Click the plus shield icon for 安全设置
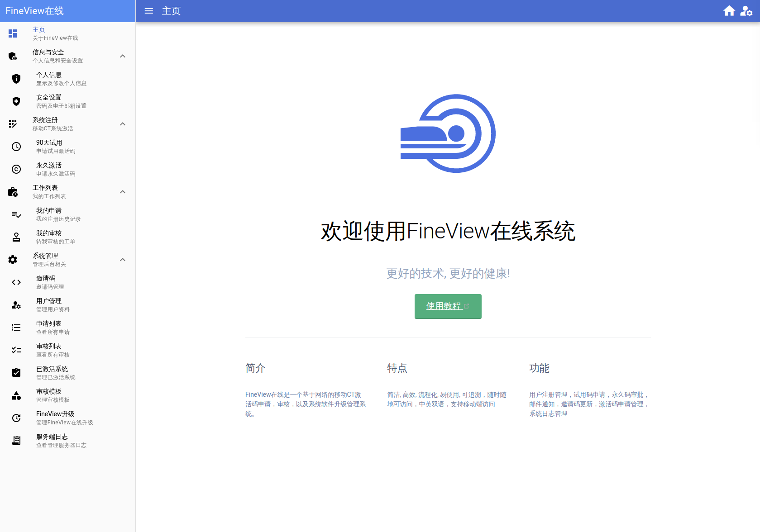This screenshot has height=532, width=760. [16, 101]
